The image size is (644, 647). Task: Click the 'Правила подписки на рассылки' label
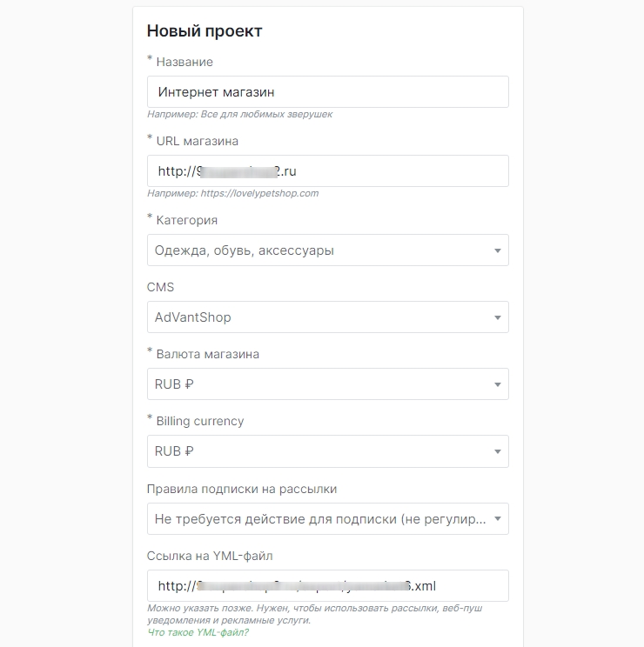coord(242,489)
